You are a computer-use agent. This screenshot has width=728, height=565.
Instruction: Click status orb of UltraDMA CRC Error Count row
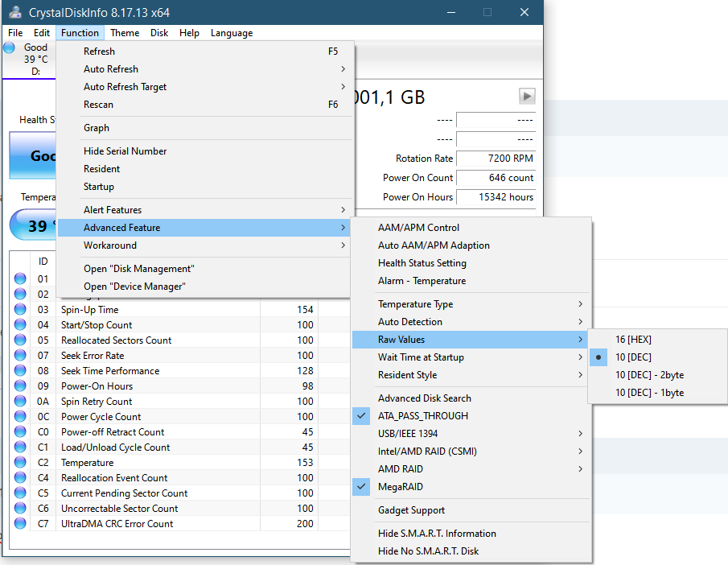click(x=20, y=524)
